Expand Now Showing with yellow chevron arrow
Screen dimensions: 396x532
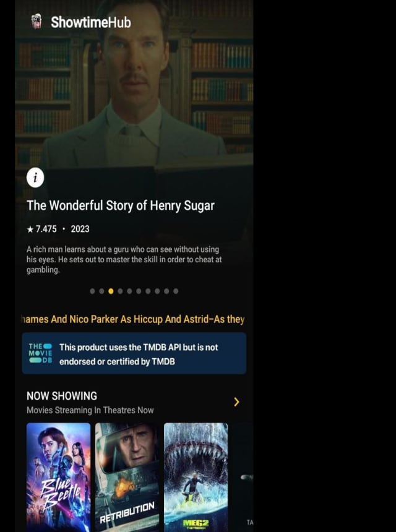tap(236, 402)
